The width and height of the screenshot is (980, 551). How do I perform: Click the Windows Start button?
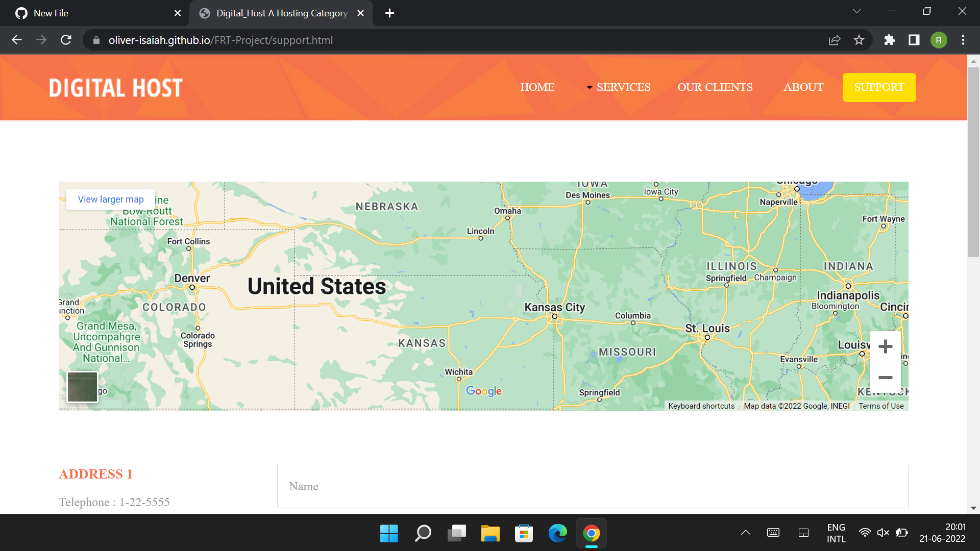click(389, 533)
